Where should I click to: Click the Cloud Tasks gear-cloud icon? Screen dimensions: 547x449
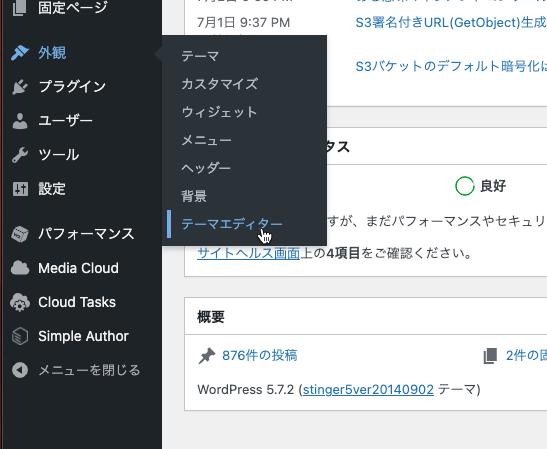pyautogui.click(x=20, y=302)
